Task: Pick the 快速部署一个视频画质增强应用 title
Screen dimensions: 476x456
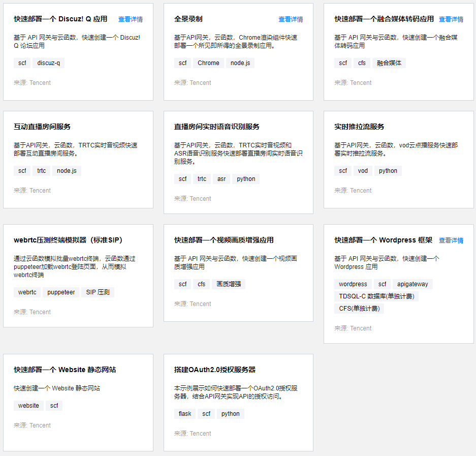Action: pos(224,240)
